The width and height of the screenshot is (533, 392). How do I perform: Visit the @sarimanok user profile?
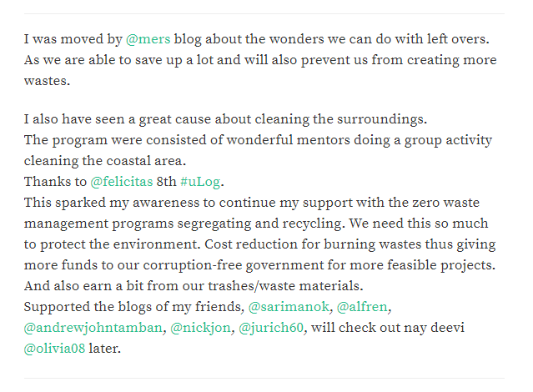pos(289,307)
